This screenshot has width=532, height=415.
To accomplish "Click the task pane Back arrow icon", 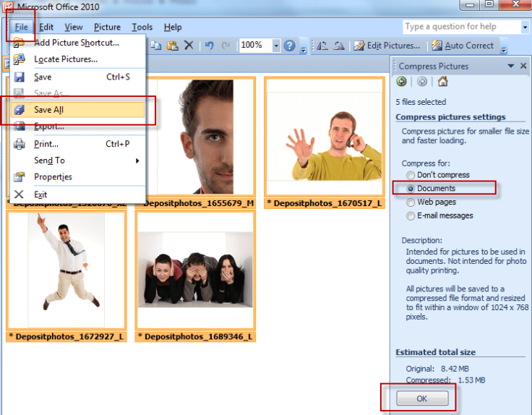I will tap(402, 82).
